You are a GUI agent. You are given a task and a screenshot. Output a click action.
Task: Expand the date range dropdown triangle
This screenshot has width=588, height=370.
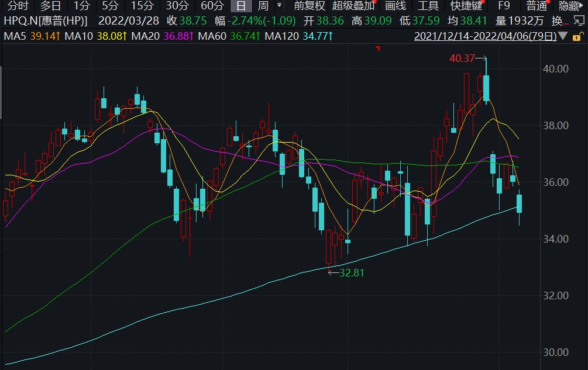[562, 36]
